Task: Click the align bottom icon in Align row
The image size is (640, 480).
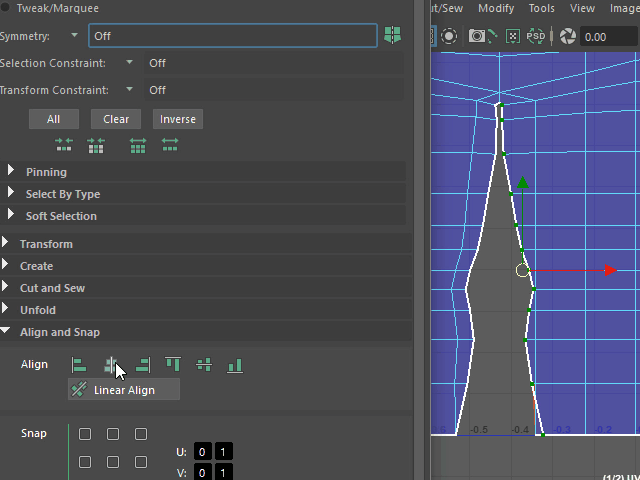Action: tap(235, 365)
